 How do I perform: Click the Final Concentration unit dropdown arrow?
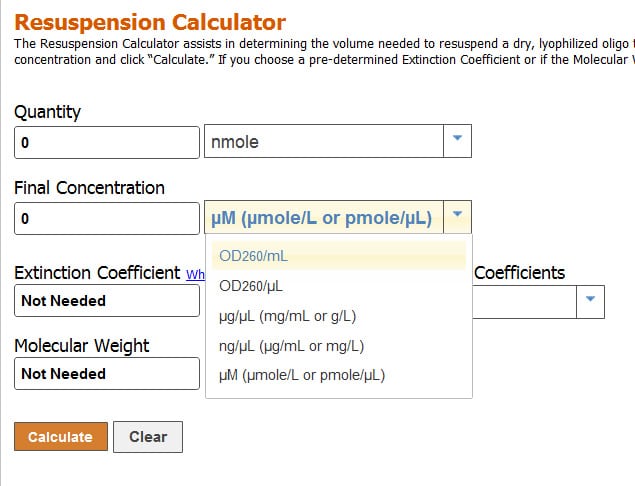click(457, 217)
